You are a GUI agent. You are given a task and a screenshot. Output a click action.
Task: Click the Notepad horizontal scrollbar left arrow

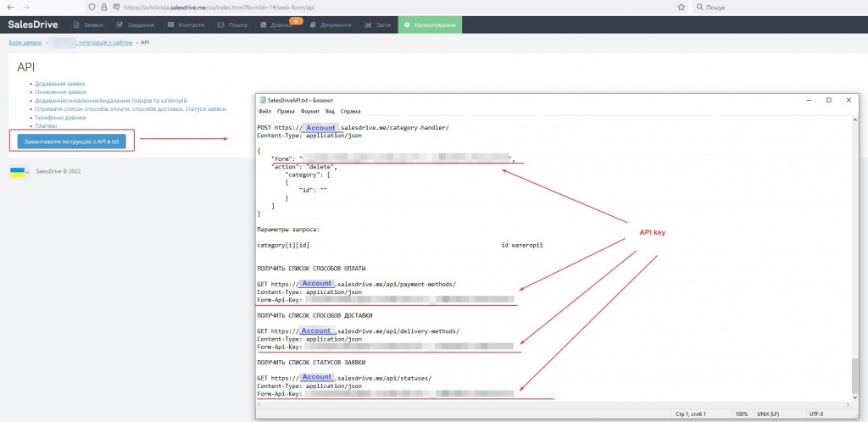tap(261, 405)
